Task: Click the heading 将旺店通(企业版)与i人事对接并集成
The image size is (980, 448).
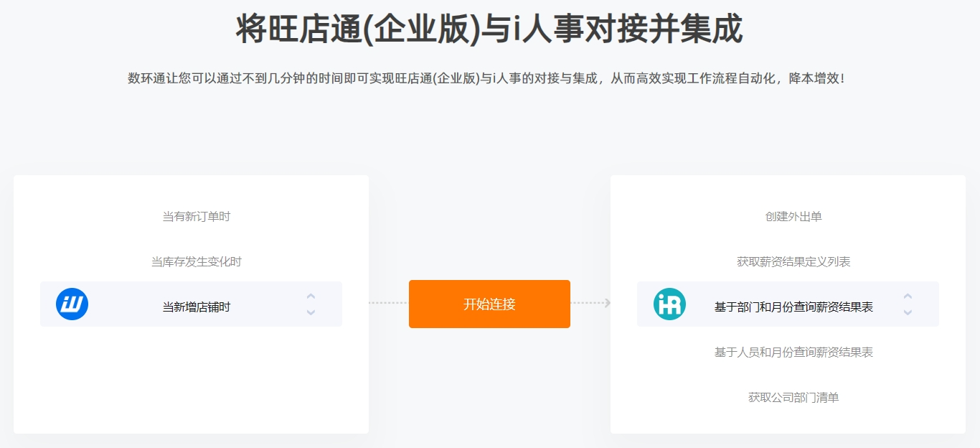Action: point(489,30)
